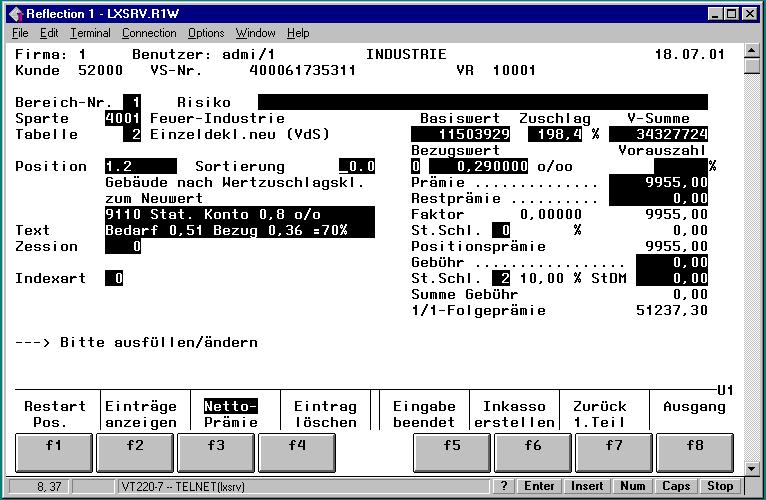
Task: Click the Summe Gebühr value 0,00
Action: pos(690,294)
